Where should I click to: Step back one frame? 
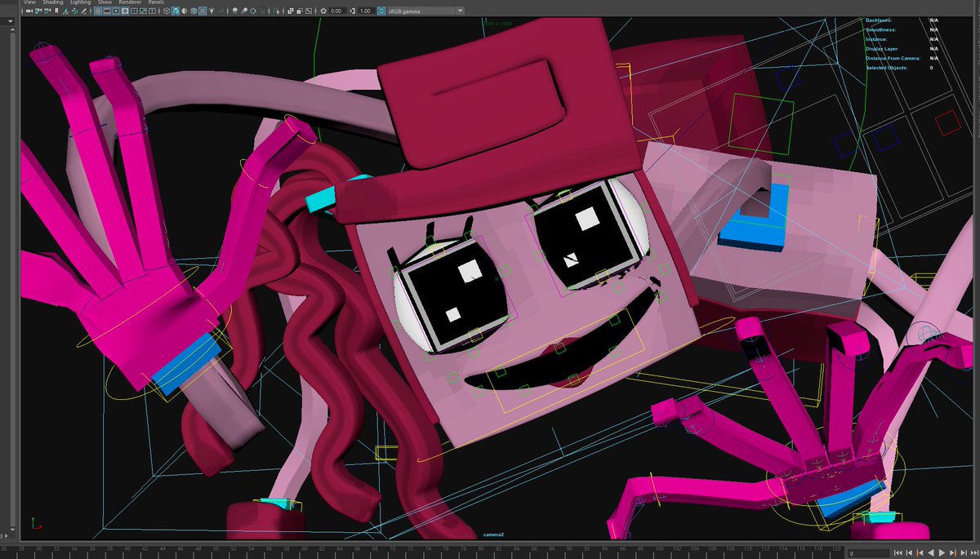tap(908, 553)
